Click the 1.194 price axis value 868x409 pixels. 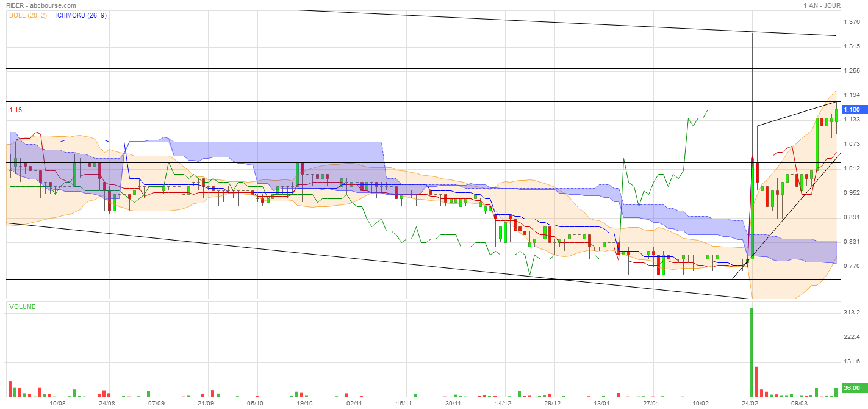[851, 95]
